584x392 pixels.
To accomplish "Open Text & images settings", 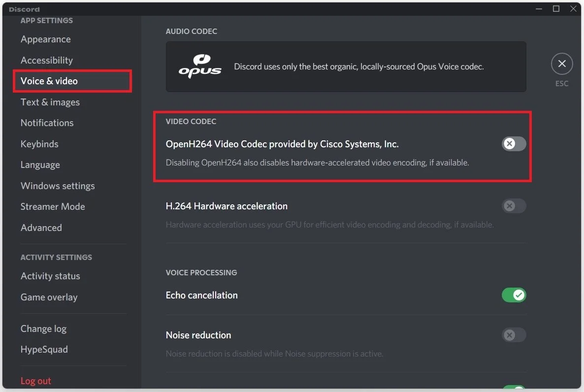I will tap(50, 102).
